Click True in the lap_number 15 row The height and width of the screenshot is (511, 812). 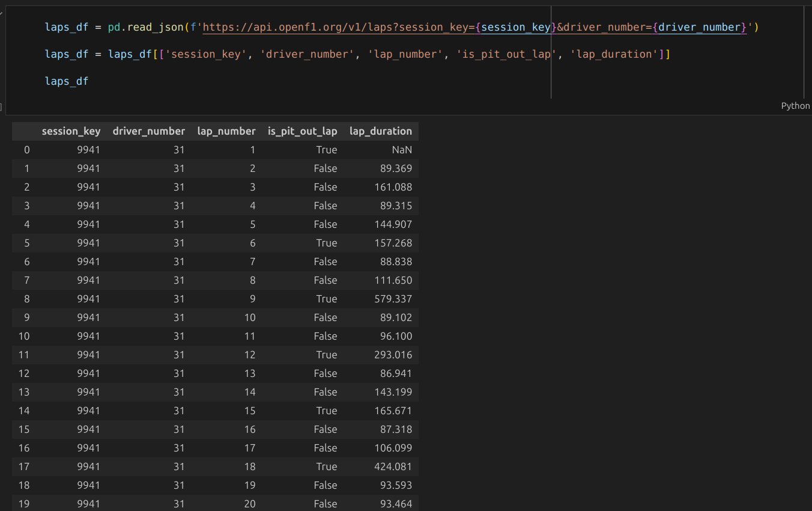point(327,411)
